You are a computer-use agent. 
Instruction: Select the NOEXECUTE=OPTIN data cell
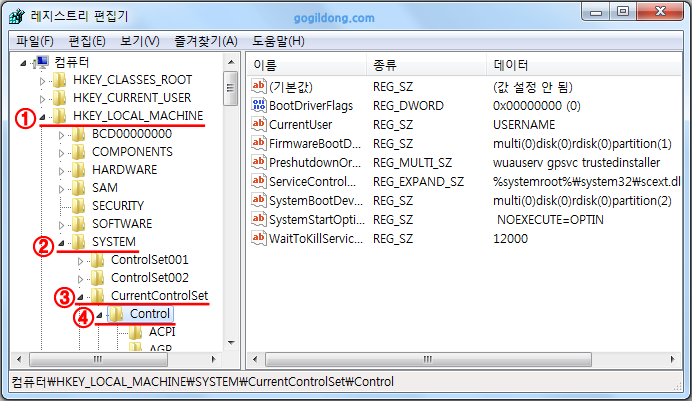click(x=550, y=220)
